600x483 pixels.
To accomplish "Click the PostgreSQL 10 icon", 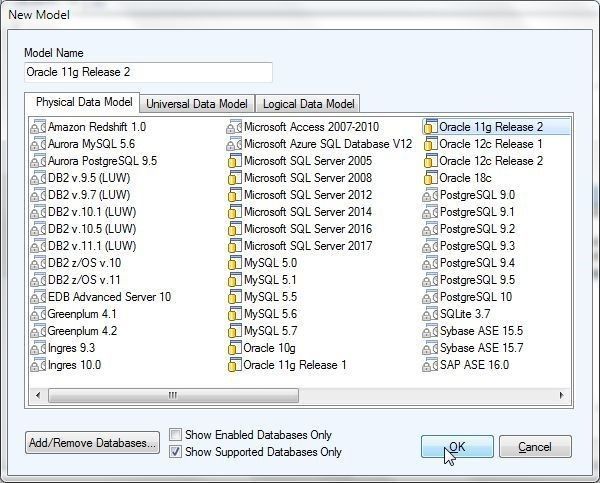I will [x=430, y=297].
